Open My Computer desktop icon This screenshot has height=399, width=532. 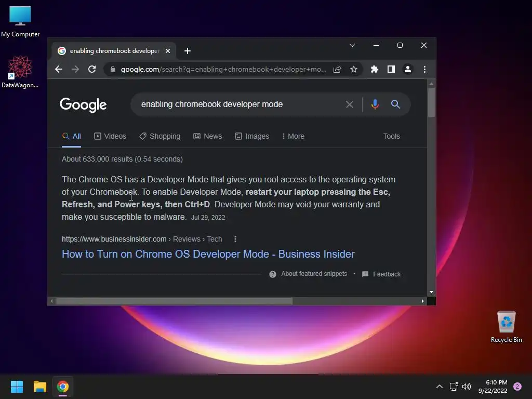tap(20, 21)
